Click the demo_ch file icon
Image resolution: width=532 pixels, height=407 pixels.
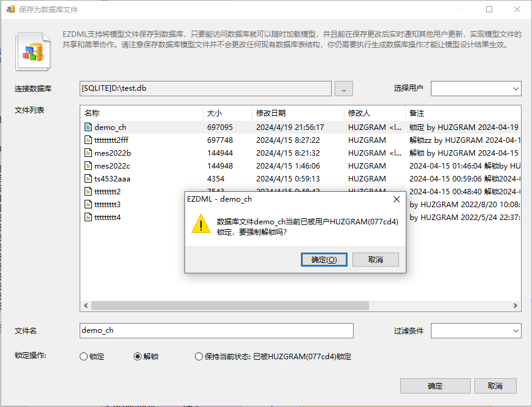pyautogui.click(x=88, y=127)
